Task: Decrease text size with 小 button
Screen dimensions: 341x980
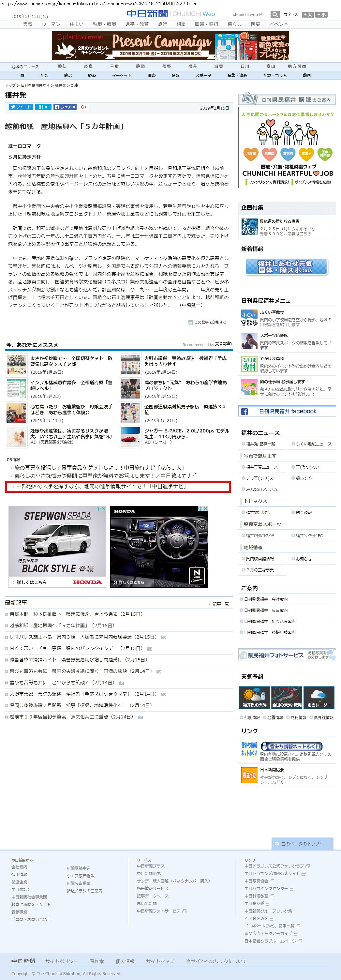Action: 321,14
